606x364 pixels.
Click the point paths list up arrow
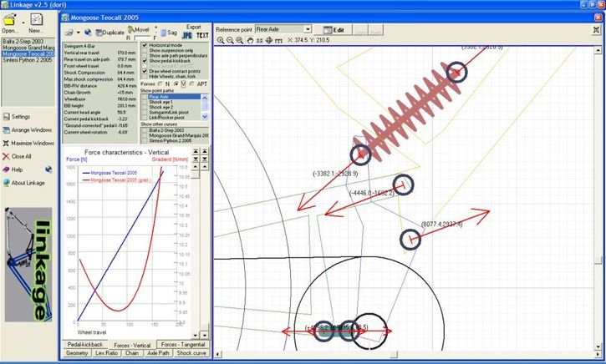pyautogui.click(x=205, y=98)
